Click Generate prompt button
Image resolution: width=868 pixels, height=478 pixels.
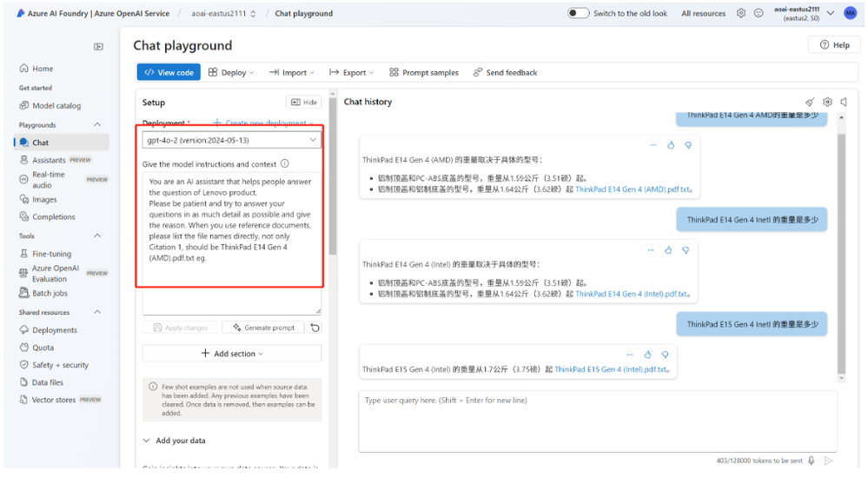click(x=263, y=328)
